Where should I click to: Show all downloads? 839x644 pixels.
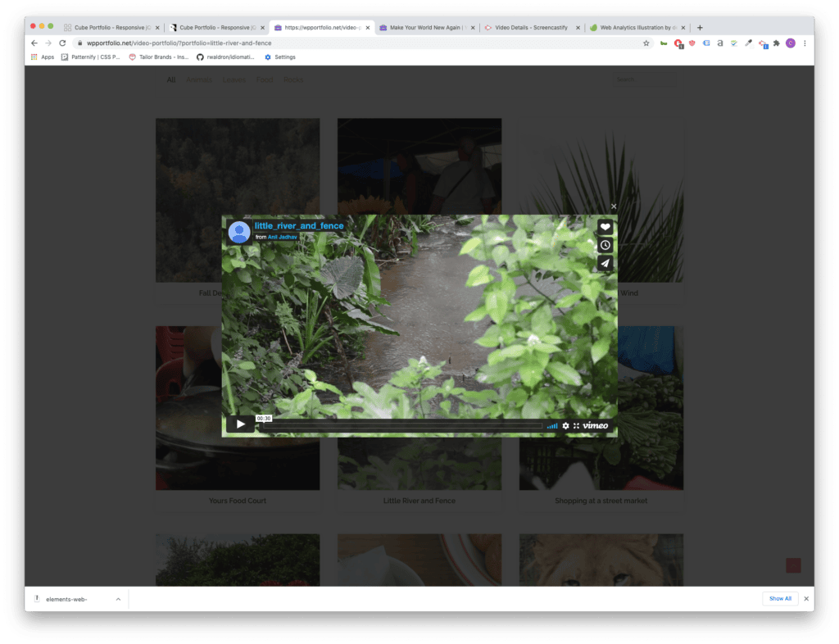coord(780,599)
